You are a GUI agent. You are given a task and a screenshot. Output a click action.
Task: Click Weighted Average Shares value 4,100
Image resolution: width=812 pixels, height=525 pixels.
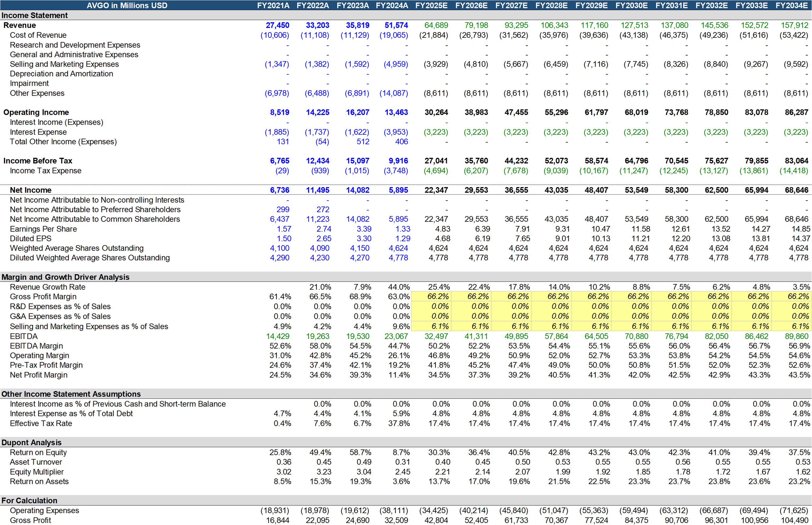pos(279,248)
